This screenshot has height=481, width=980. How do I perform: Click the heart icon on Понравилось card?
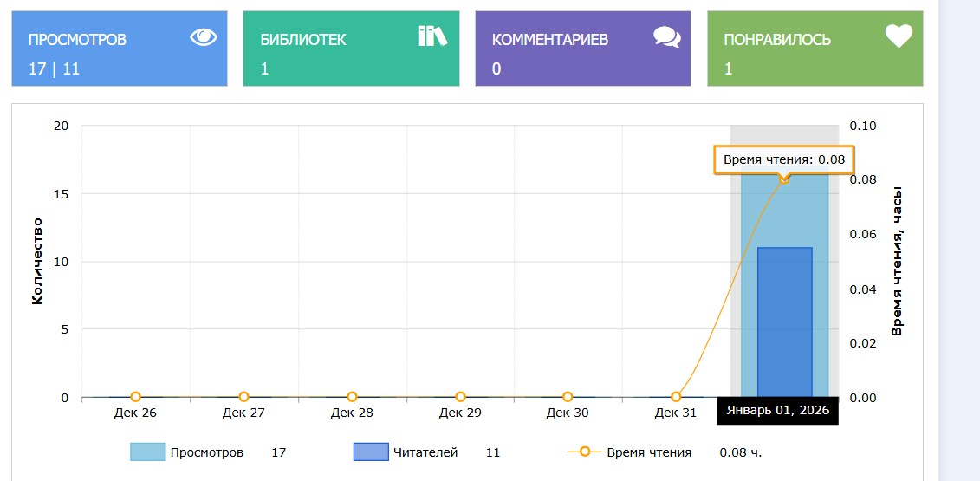coord(899,36)
